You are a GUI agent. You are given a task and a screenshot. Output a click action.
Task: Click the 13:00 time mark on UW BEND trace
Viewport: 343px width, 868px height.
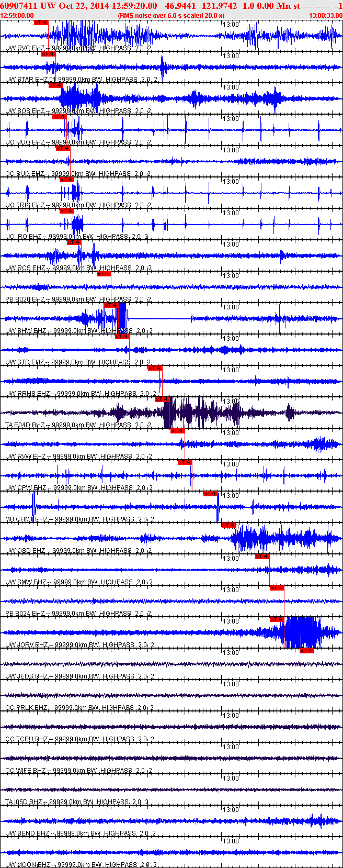pyautogui.click(x=231, y=810)
